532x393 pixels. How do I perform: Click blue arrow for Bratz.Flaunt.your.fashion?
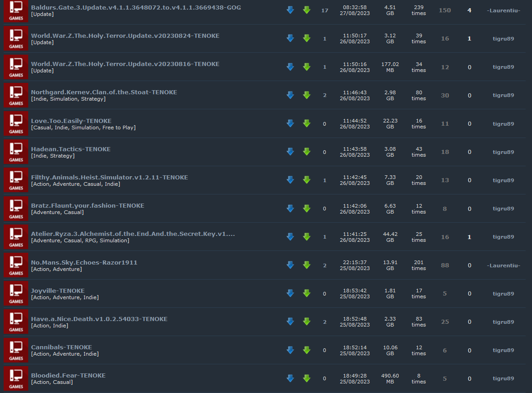click(x=290, y=209)
